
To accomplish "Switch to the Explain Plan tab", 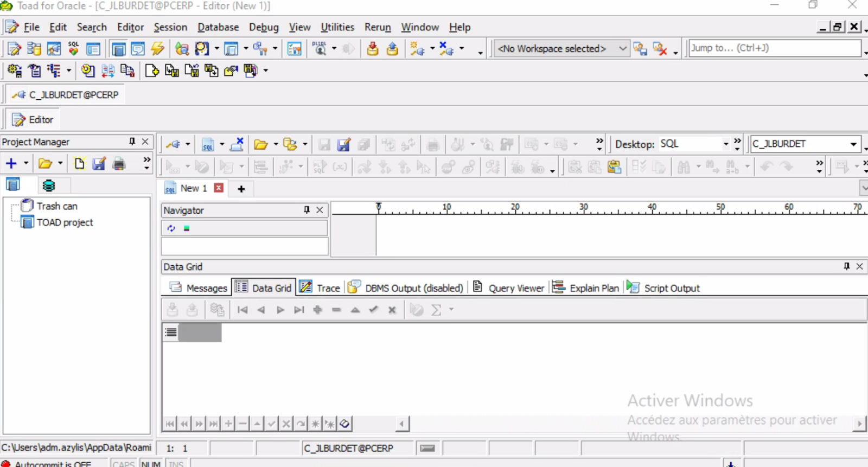I will click(585, 288).
